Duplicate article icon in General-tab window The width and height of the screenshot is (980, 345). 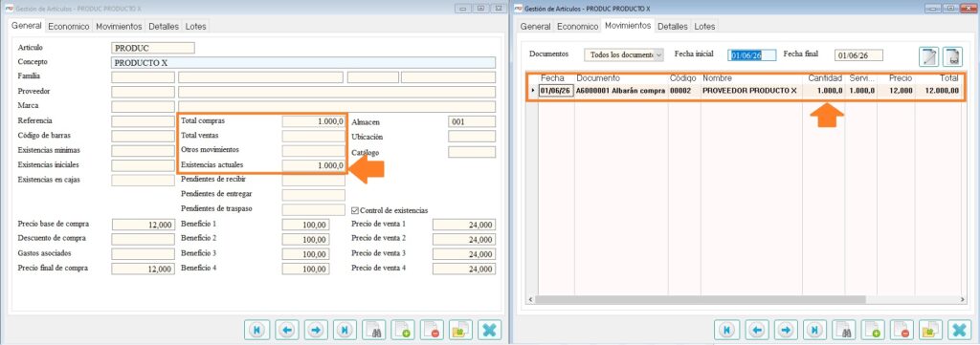pyautogui.click(x=460, y=330)
